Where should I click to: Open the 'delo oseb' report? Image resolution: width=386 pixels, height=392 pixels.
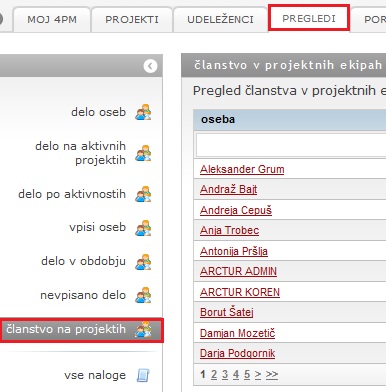[x=99, y=112]
